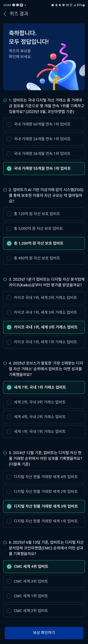Tap the muted sound status icon
The image size is (88, 644).
(60, 5)
